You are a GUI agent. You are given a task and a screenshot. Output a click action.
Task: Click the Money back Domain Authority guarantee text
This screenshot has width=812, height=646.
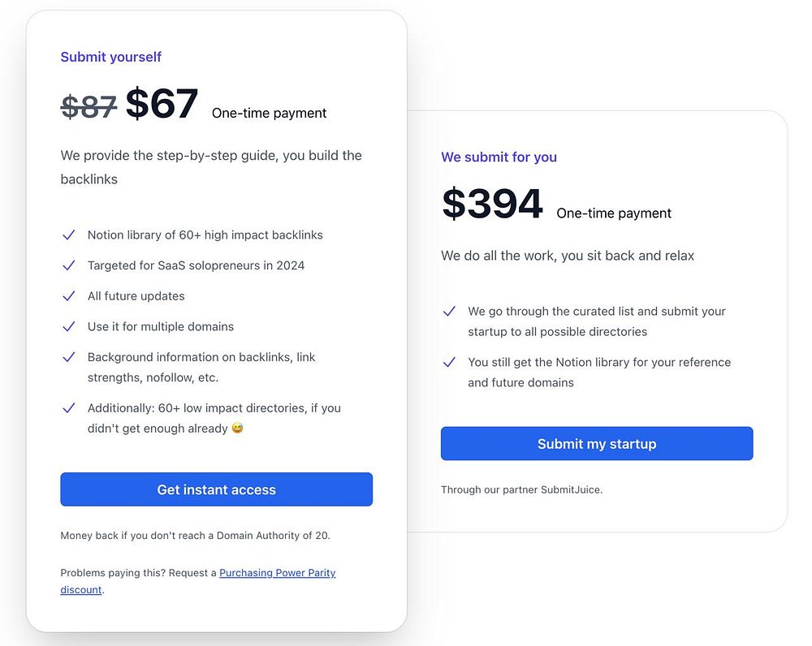click(195, 536)
